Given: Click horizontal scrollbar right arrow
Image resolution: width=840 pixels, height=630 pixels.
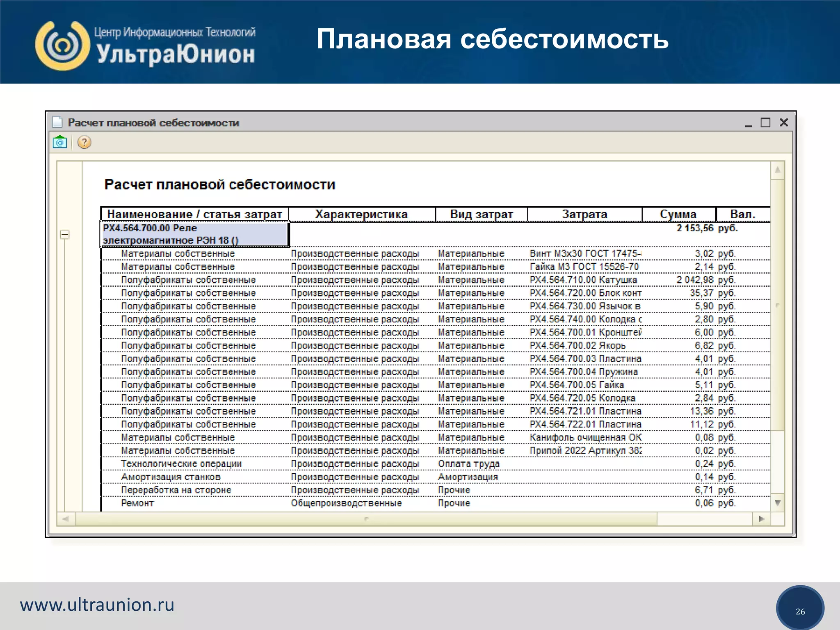Looking at the screenshot, I should click(x=762, y=519).
